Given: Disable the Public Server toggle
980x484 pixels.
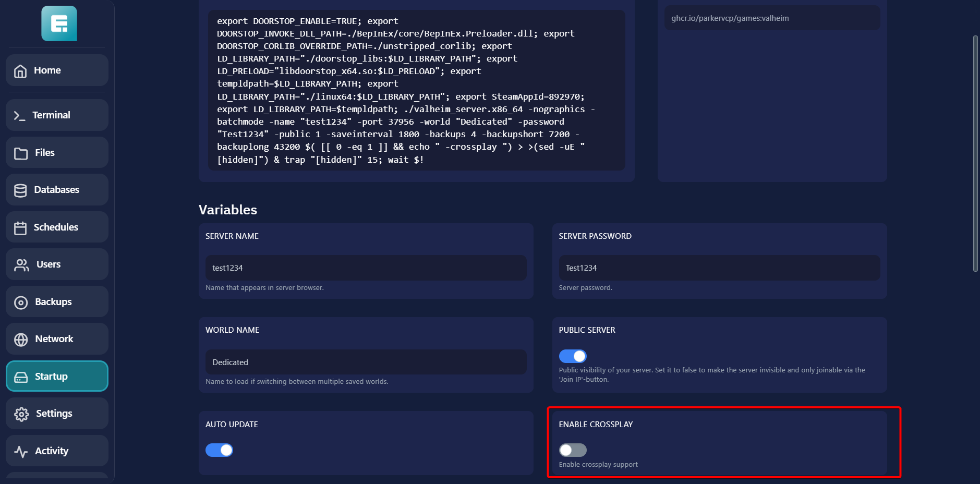Looking at the screenshot, I should tap(573, 356).
